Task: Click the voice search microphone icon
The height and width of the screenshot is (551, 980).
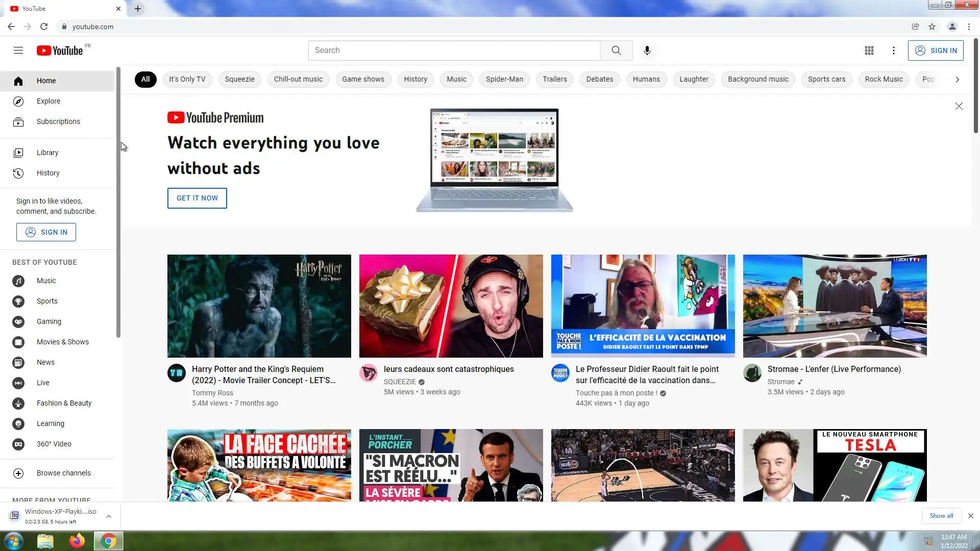Action: pyautogui.click(x=647, y=51)
